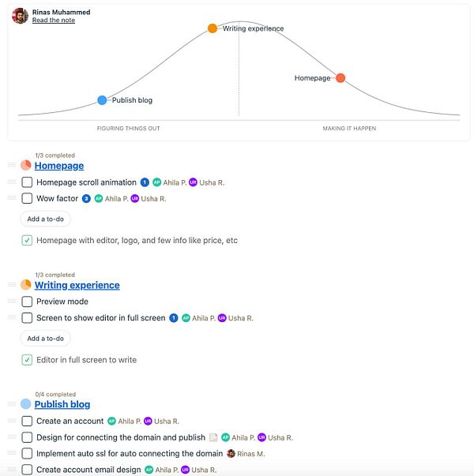
Task: Click Rinas Muhammed's profile avatar
Action: [x=20, y=16]
